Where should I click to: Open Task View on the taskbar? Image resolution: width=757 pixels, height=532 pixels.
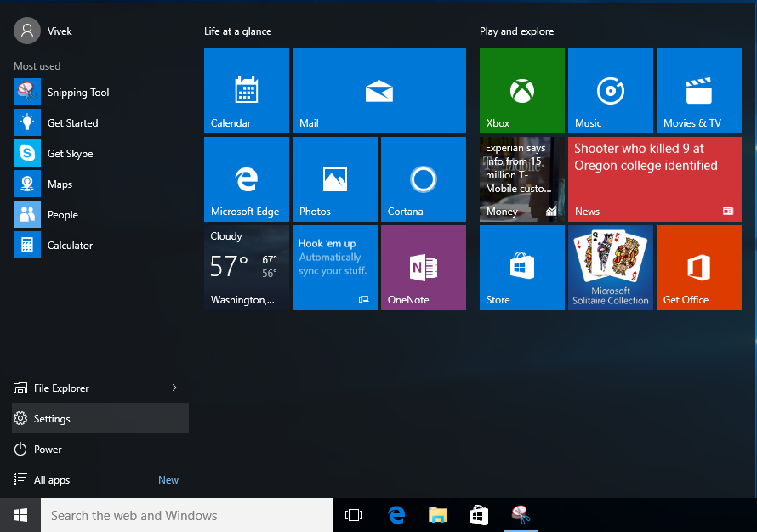354,515
